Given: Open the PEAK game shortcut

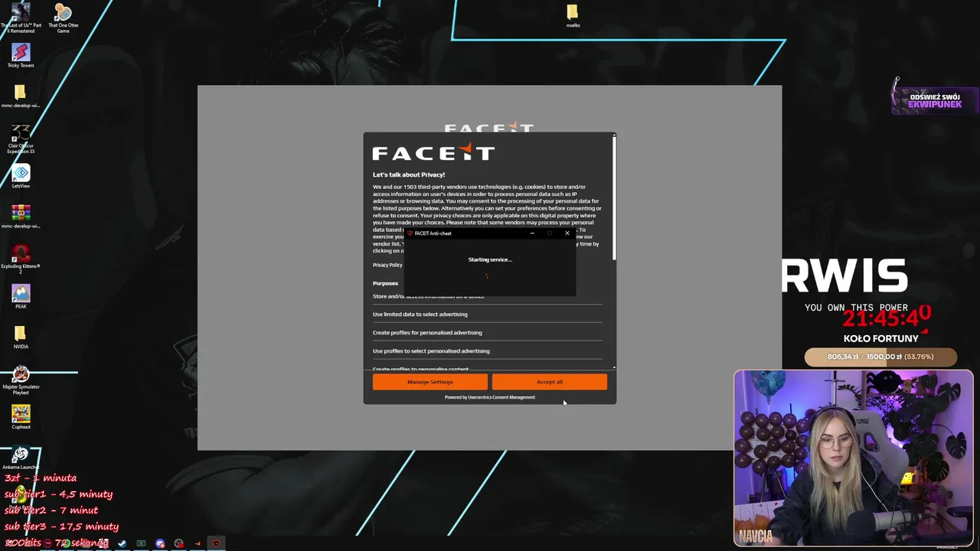Looking at the screenshot, I should pos(21,297).
